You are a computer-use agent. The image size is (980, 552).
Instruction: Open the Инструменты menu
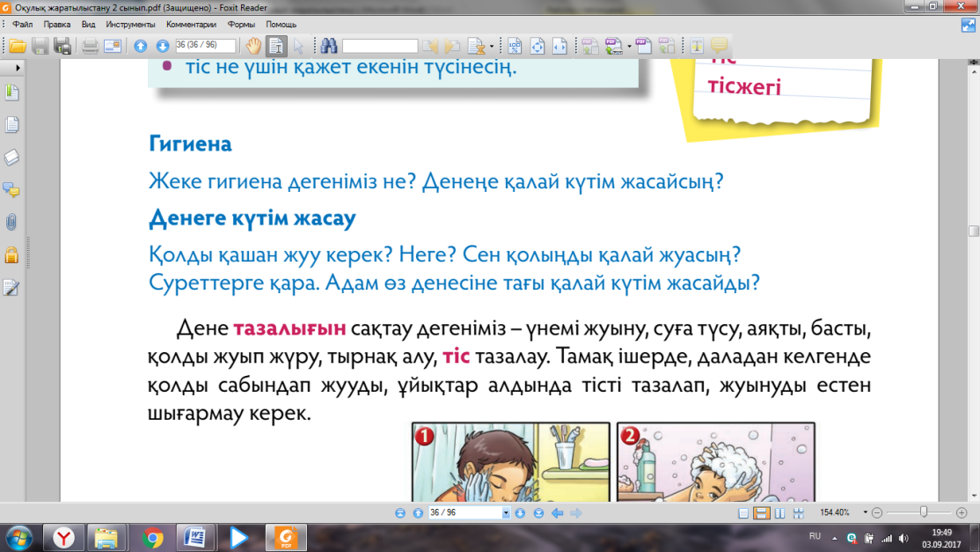130,25
